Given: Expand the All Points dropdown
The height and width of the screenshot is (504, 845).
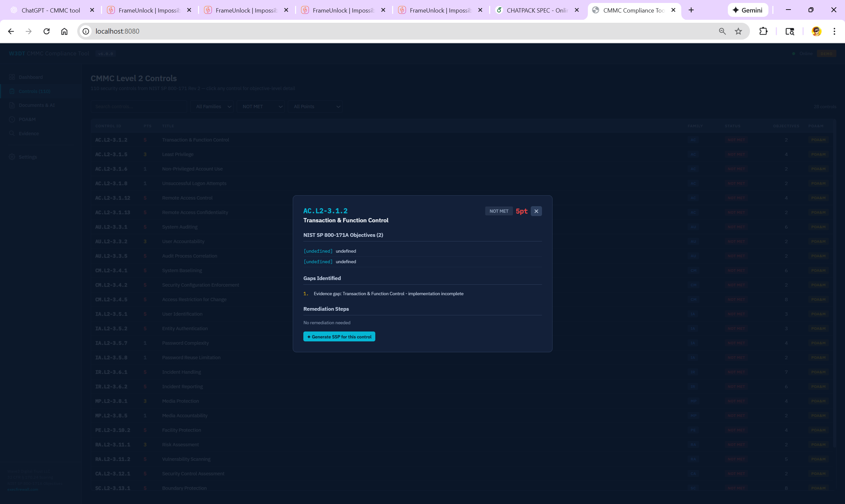Looking at the screenshot, I should point(315,107).
